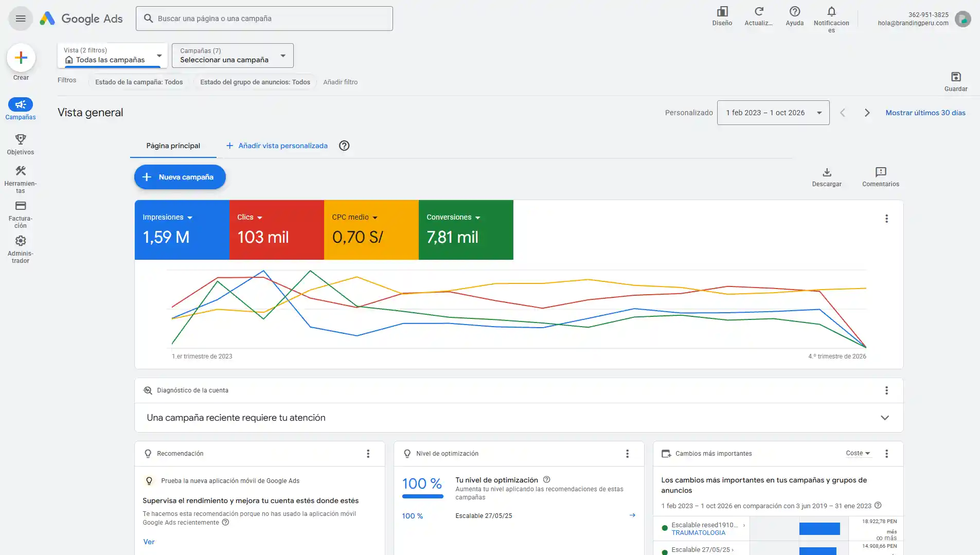Open more options for the Recomendación card
This screenshot has width=980, height=555.
tap(368, 454)
